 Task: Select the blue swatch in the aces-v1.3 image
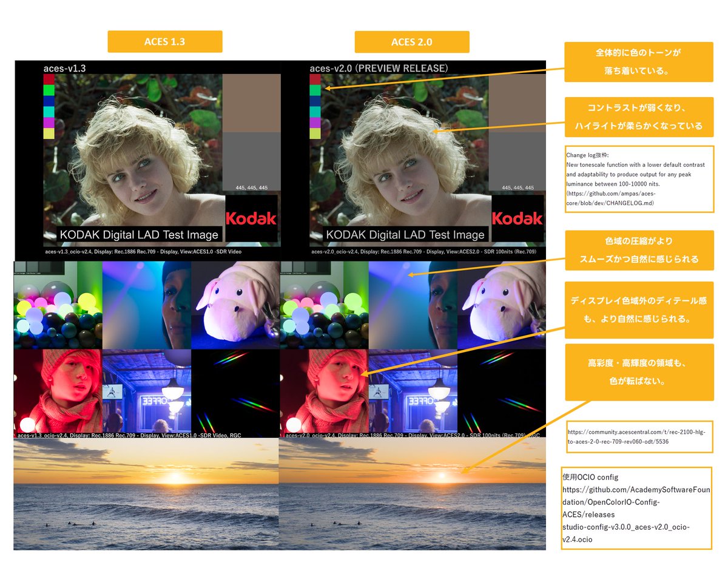tap(49, 101)
